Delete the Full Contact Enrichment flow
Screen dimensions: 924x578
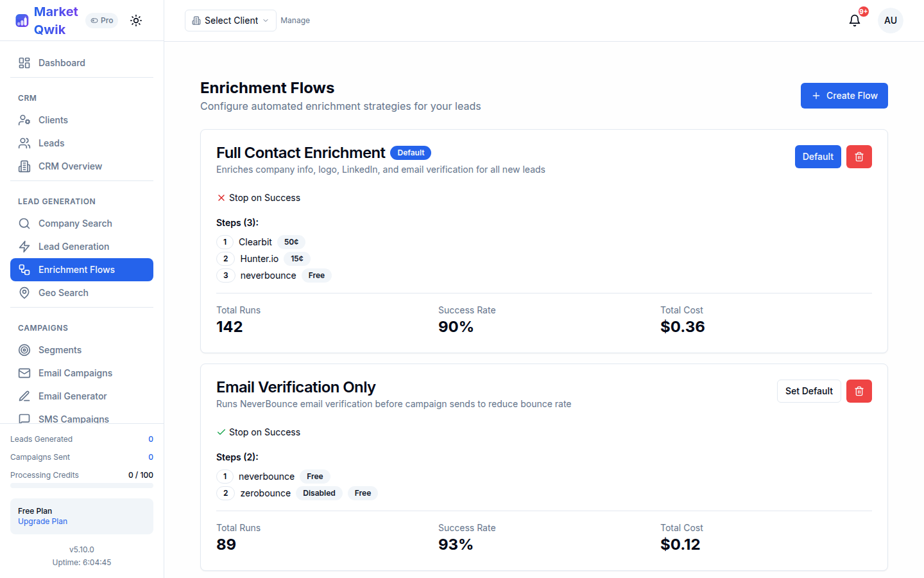tap(859, 156)
